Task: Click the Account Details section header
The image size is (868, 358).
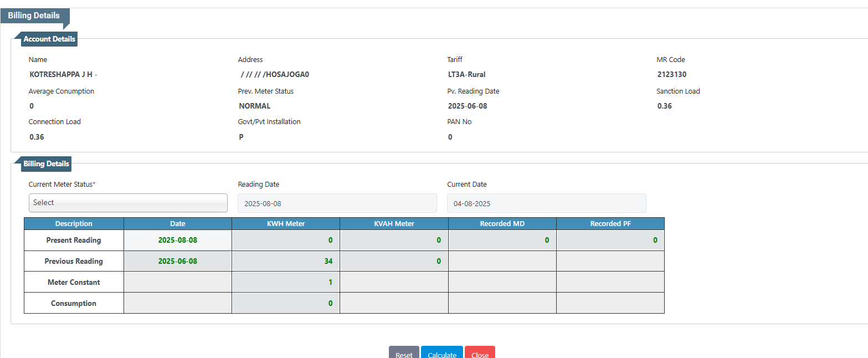Action: coord(49,39)
